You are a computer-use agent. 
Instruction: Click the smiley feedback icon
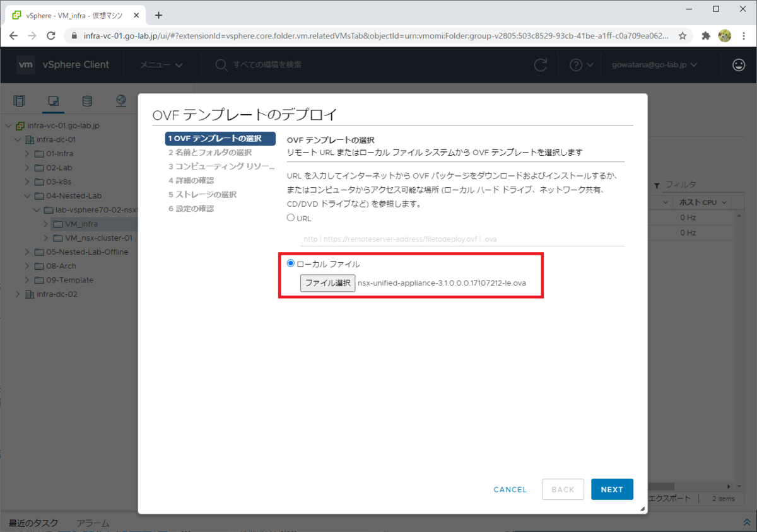pos(738,64)
